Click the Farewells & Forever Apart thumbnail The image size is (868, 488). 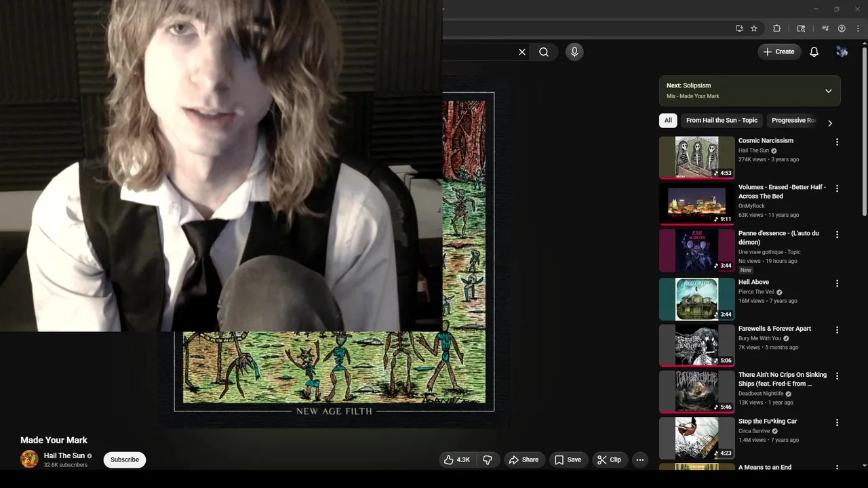697,345
